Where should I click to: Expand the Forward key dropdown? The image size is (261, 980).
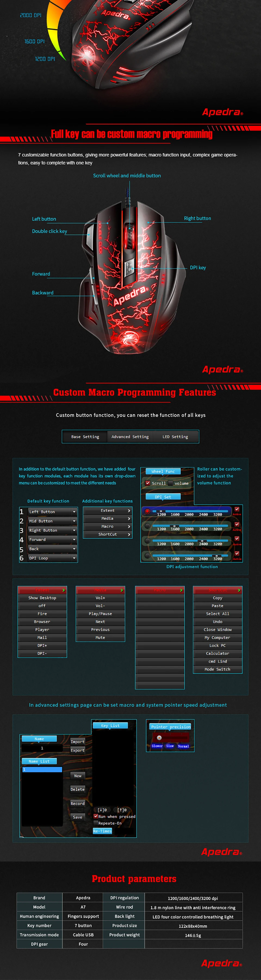coord(74,539)
